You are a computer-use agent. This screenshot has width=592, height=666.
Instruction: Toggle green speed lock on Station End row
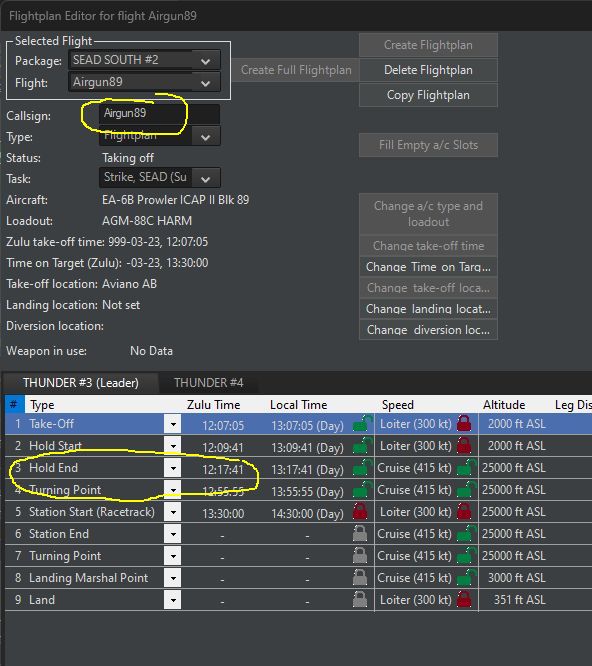(x=466, y=534)
